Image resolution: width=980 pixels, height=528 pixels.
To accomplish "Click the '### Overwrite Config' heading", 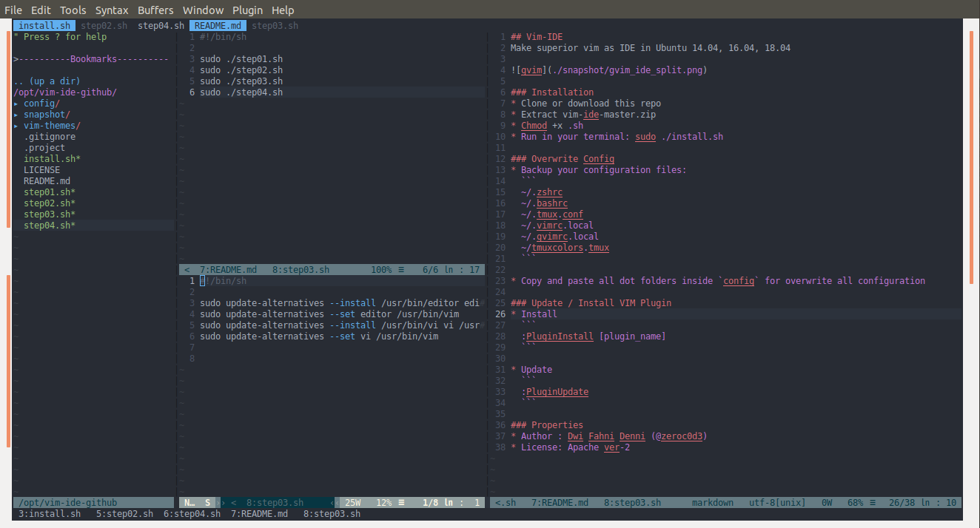I will (x=563, y=159).
